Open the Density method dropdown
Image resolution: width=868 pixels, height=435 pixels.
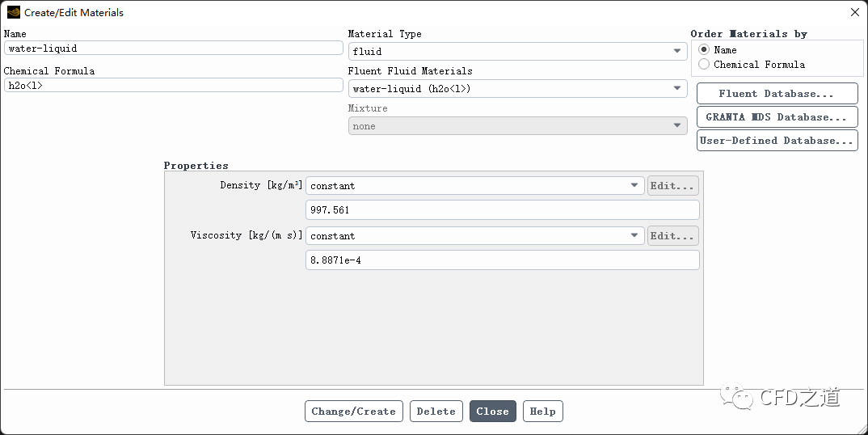(475, 186)
